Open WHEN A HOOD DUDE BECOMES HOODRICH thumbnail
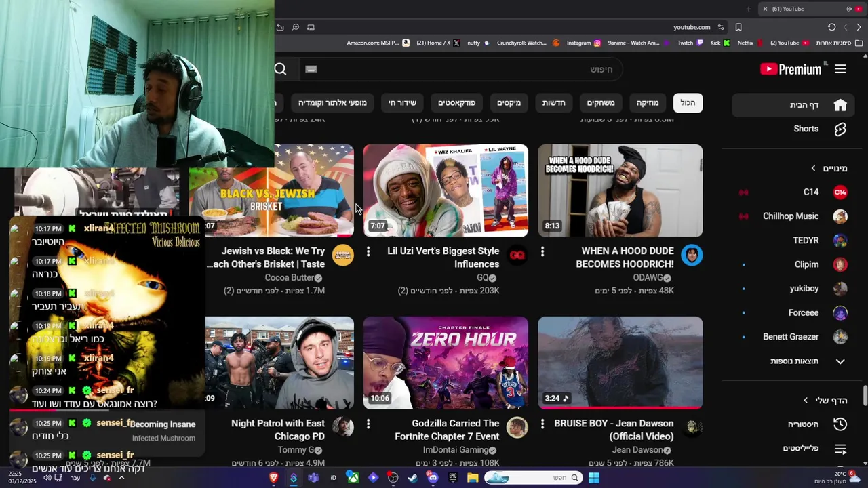The width and height of the screenshot is (868, 488). [x=620, y=190]
